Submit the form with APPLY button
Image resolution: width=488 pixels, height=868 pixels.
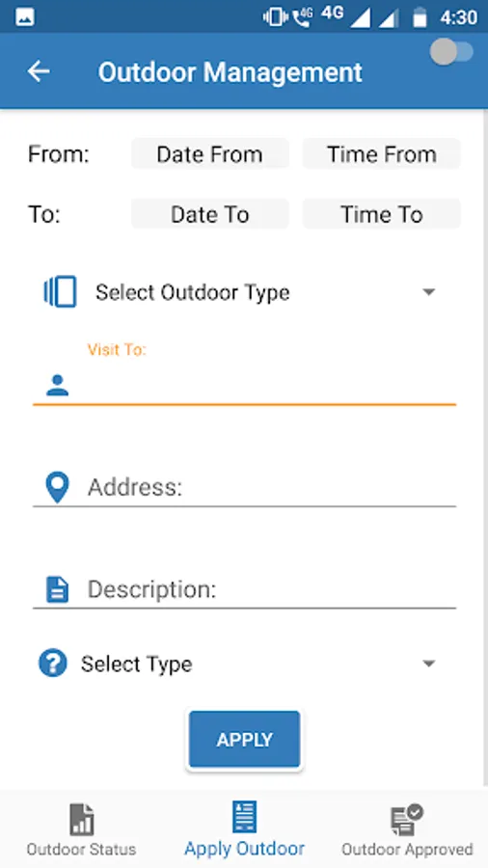(x=245, y=739)
